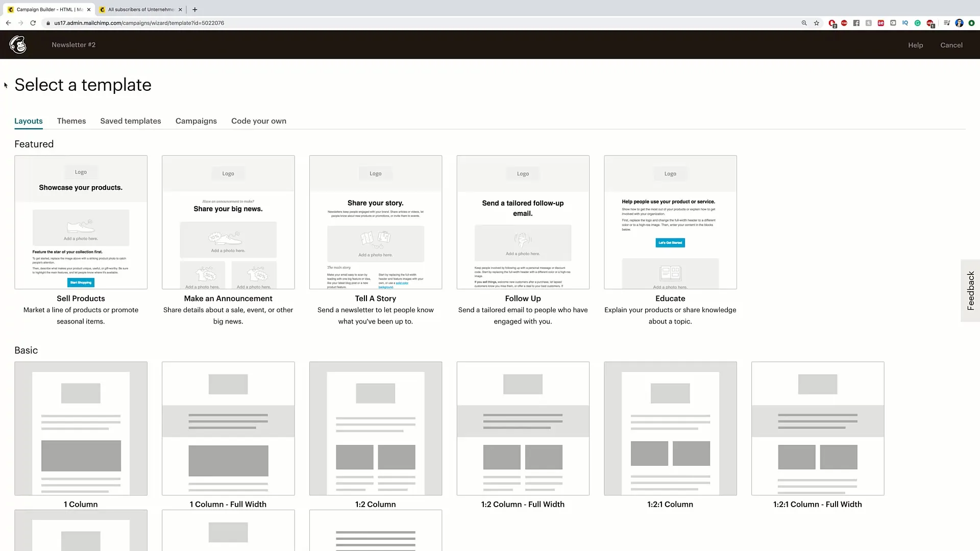Image resolution: width=980 pixels, height=551 pixels.
Task: Choose the Make an Announcement template thumbnail
Action: 228,222
